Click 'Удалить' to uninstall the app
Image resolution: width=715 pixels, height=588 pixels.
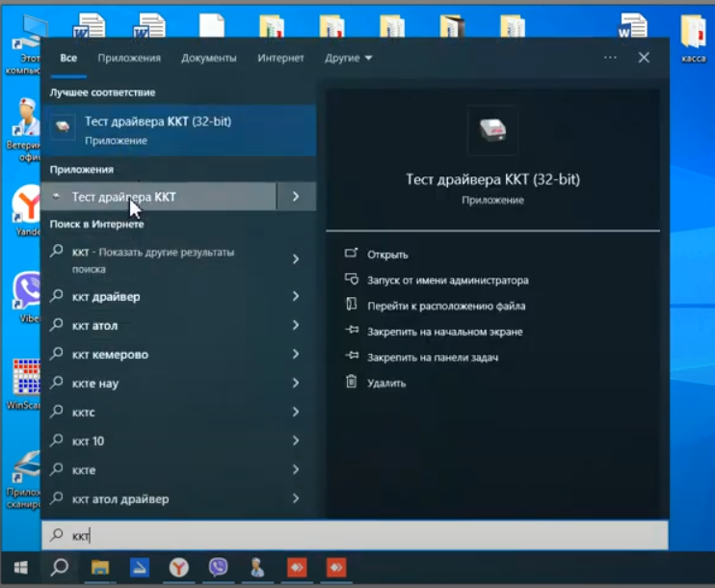pos(386,383)
